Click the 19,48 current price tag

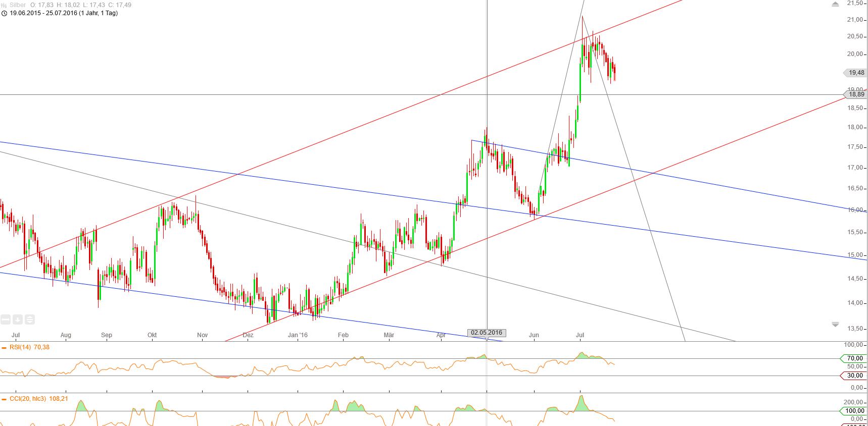point(855,73)
